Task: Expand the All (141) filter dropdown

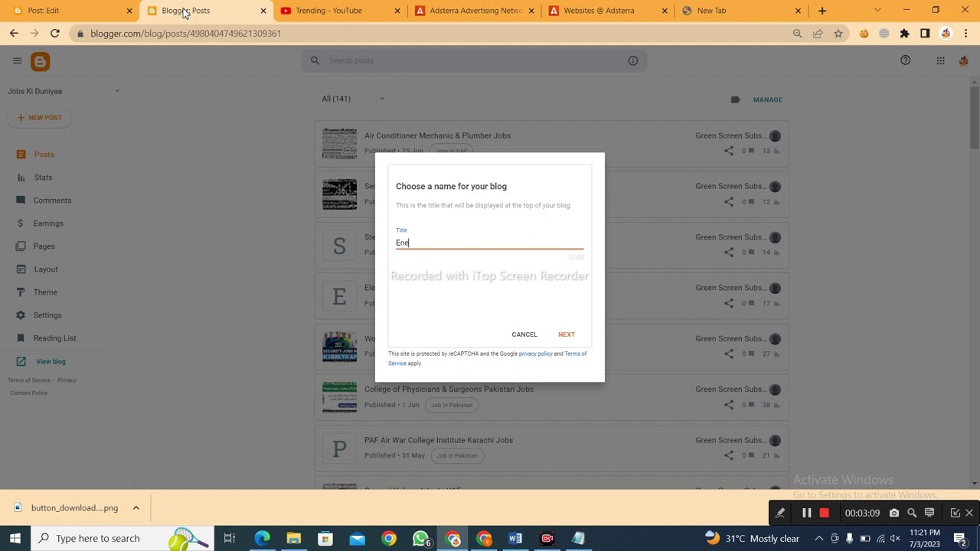Action: (x=381, y=99)
